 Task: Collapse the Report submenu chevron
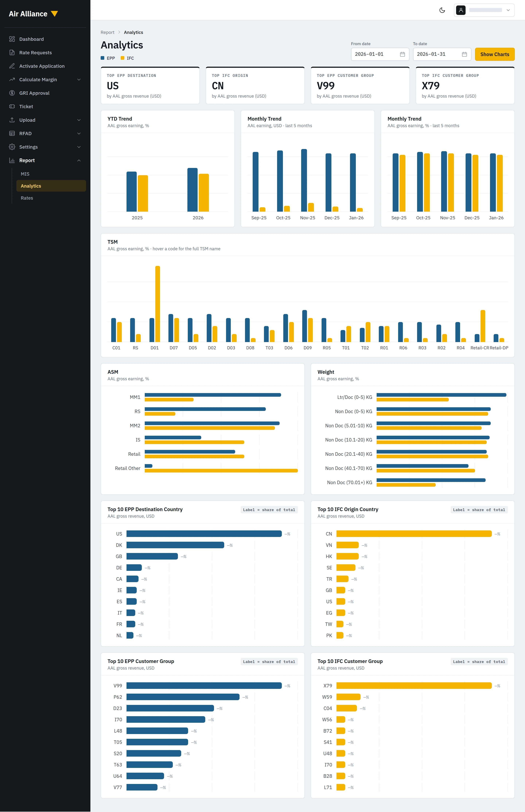click(x=79, y=160)
